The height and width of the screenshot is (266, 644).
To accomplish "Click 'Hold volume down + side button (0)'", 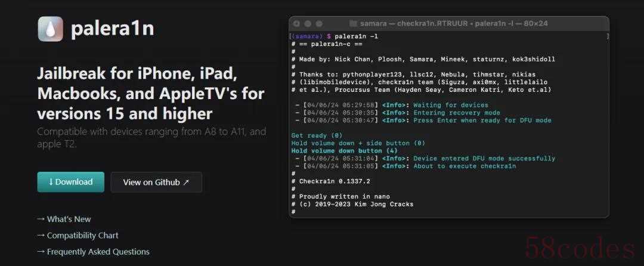I will point(358,143).
